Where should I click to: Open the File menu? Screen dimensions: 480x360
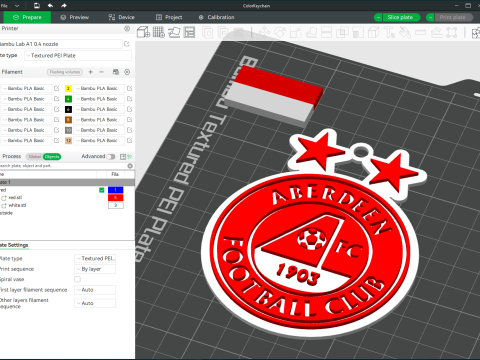(x=4, y=6)
